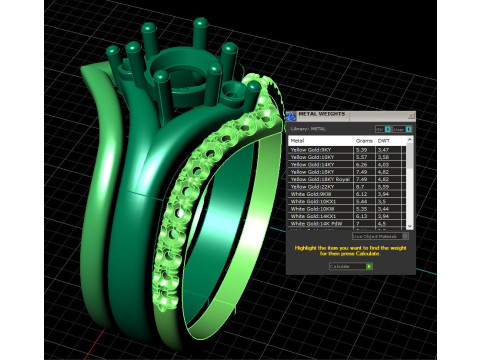480x360 pixels.
Task: Select the White Gold:14K PdW row
Action: click(x=347, y=223)
